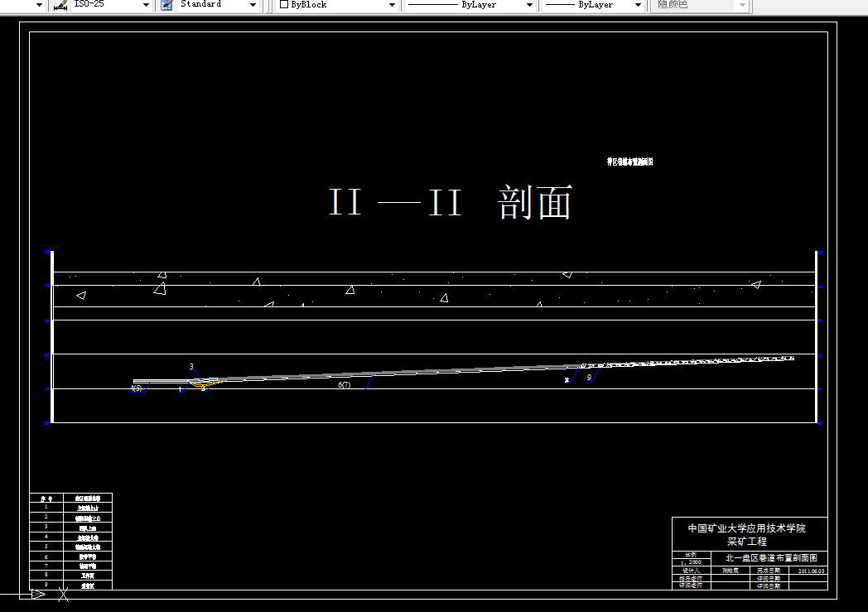Click the blue grip at top-right of section frame
The image size is (868, 612).
[821, 253]
